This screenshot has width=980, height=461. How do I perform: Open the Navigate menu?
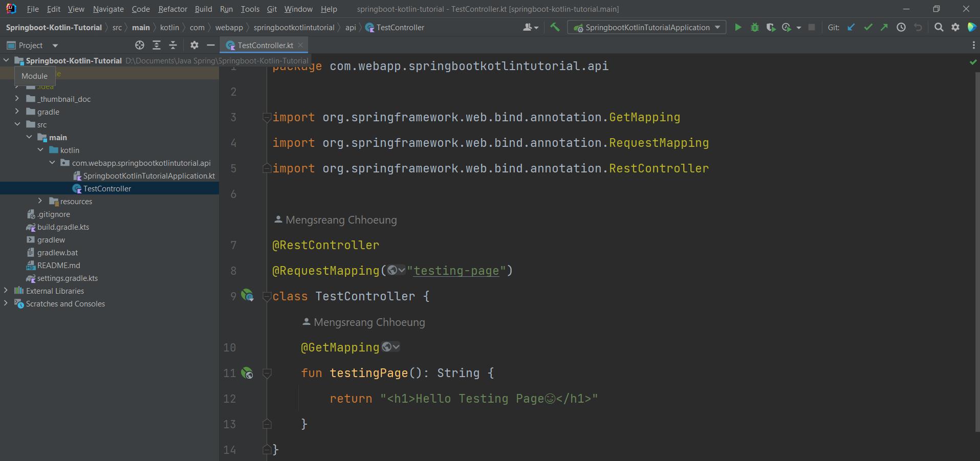(x=108, y=9)
